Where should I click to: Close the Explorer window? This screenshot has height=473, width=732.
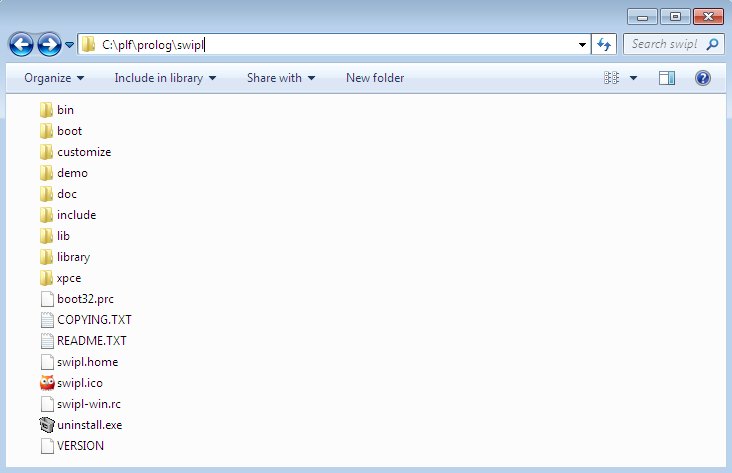(x=708, y=17)
